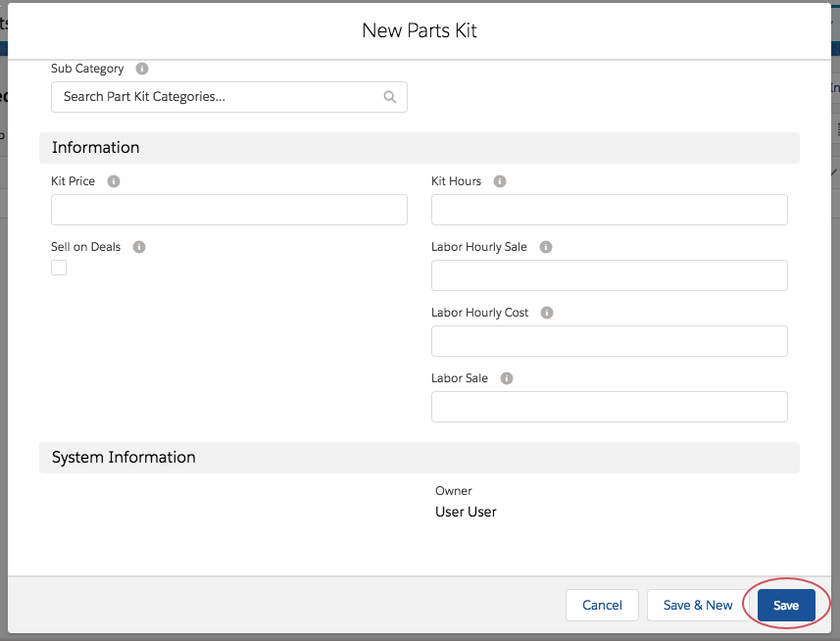Select the Labor Hourly Cost input
Viewport: 840px width, 641px height.
610,341
